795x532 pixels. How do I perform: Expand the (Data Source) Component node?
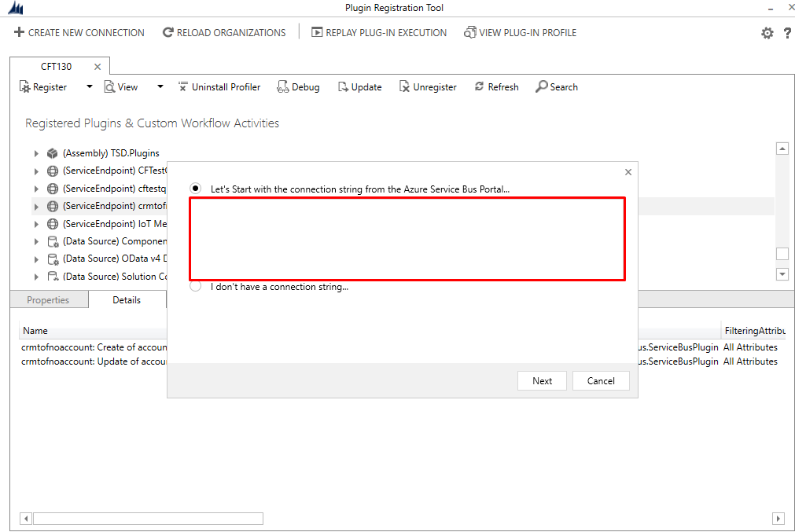coord(36,242)
